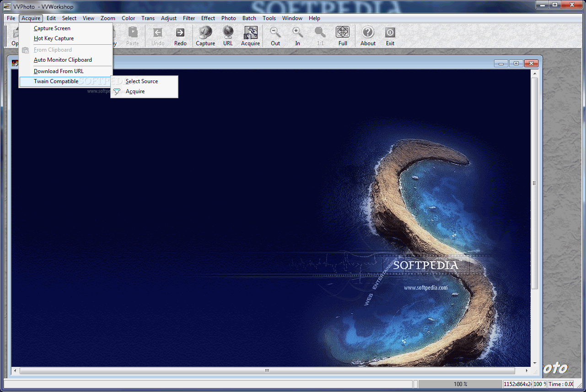Open the Window menu
586x392 pixels.
click(292, 18)
